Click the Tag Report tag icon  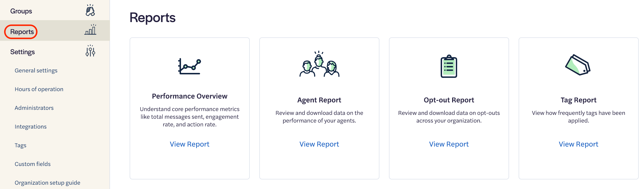[x=578, y=65]
